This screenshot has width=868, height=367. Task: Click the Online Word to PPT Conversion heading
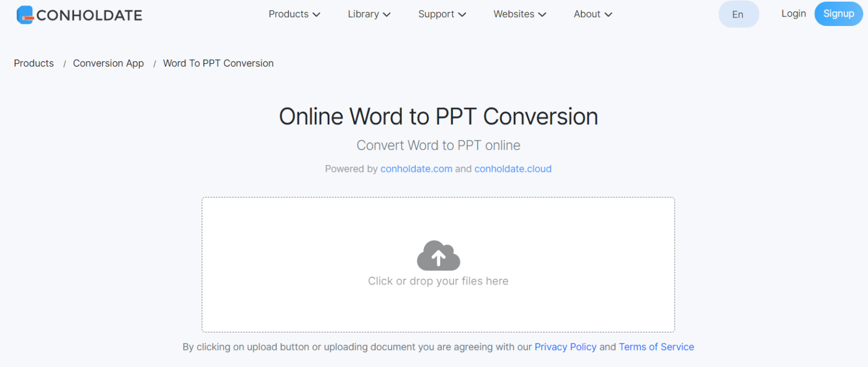tap(439, 116)
